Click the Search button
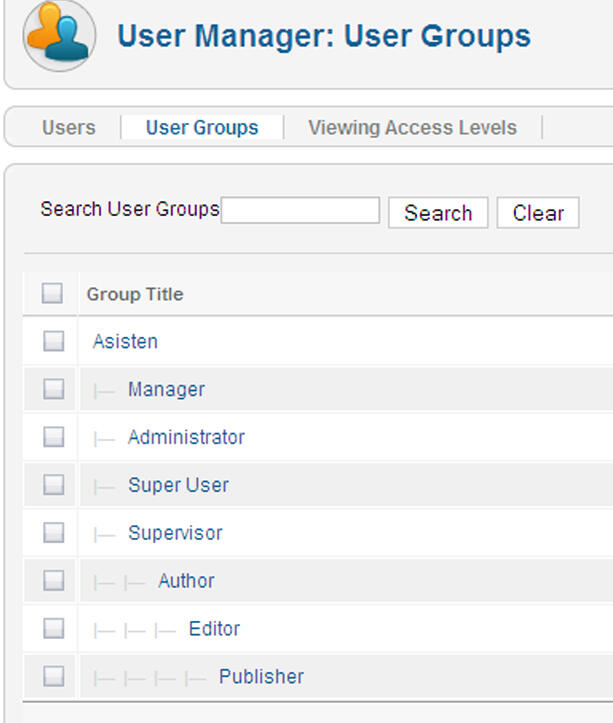 [x=438, y=213]
